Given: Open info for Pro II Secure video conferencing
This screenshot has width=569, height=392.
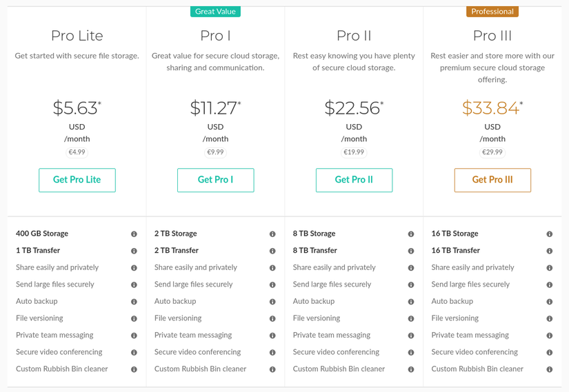Looking at the screenshot, I should pyautogui.click(x=411, y=353).
